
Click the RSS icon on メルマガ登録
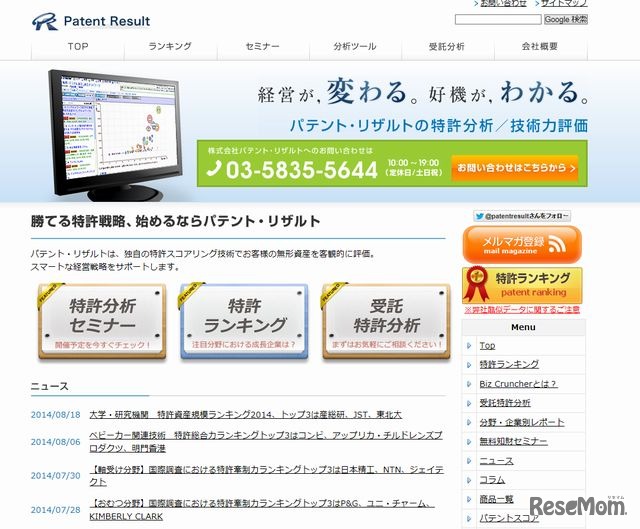[557, 244]
